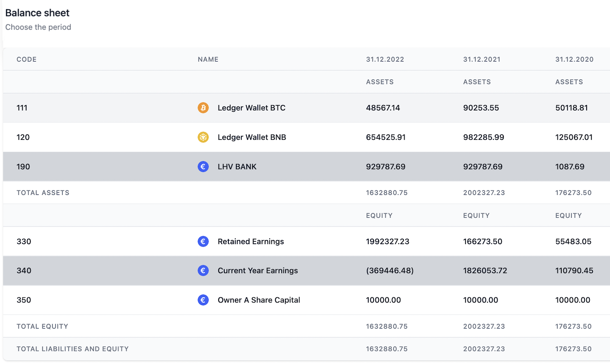The width and height of the screenshot is (610, 364).
Task: Click the TOTAL ASSETS row label
Action: pos(43,193)
